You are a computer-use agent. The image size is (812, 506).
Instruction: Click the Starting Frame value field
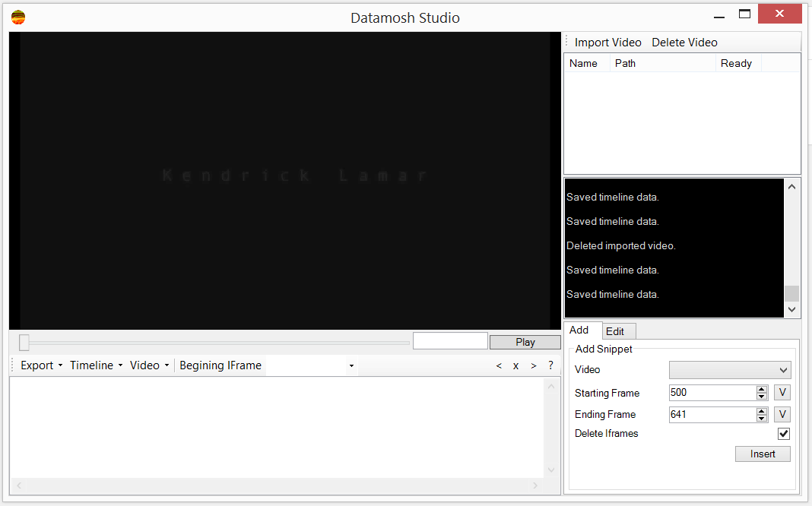[x=712, y=393]
